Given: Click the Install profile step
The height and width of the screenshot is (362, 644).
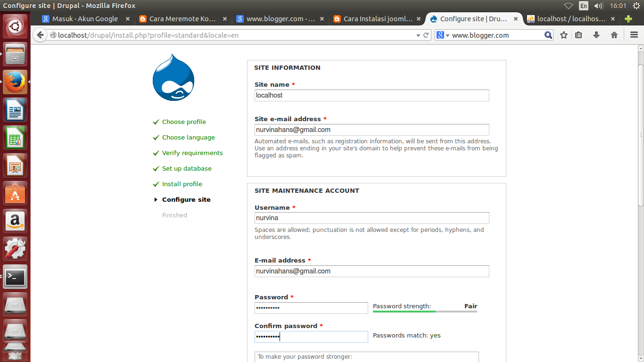Looking at the screenshot, I should [x=182, y=184].
